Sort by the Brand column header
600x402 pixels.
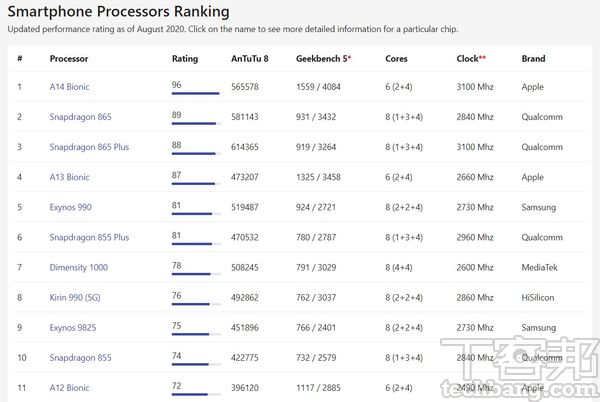tap(533, 59)
